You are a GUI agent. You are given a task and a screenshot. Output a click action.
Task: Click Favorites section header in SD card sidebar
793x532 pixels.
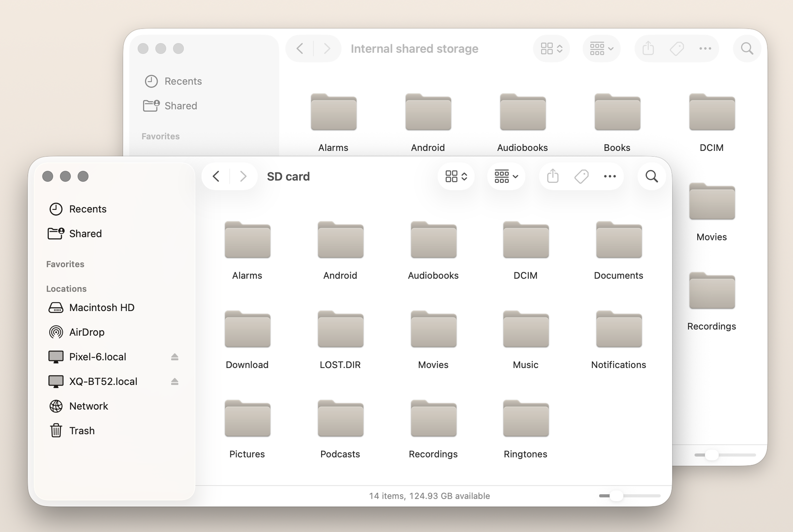coord(65,264)
